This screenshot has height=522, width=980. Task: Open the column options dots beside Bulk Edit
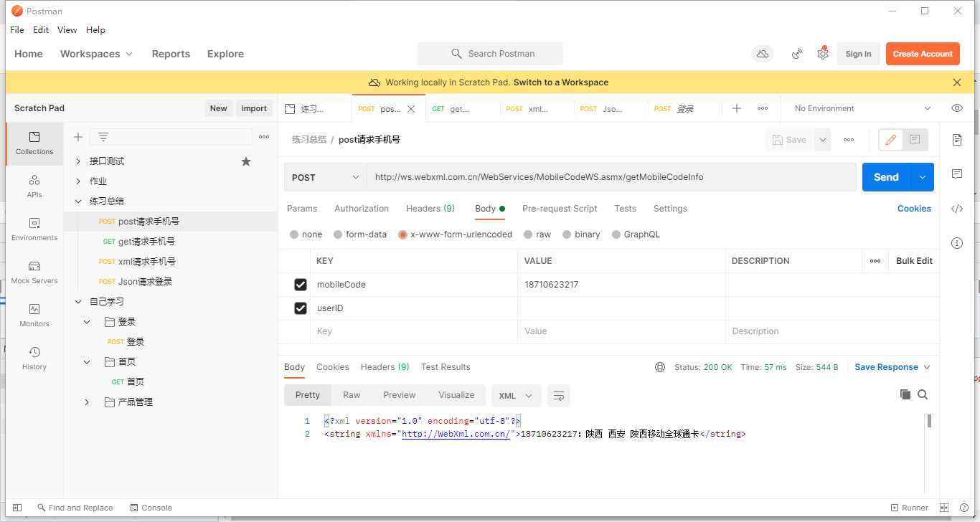click(x=875, y=261)
